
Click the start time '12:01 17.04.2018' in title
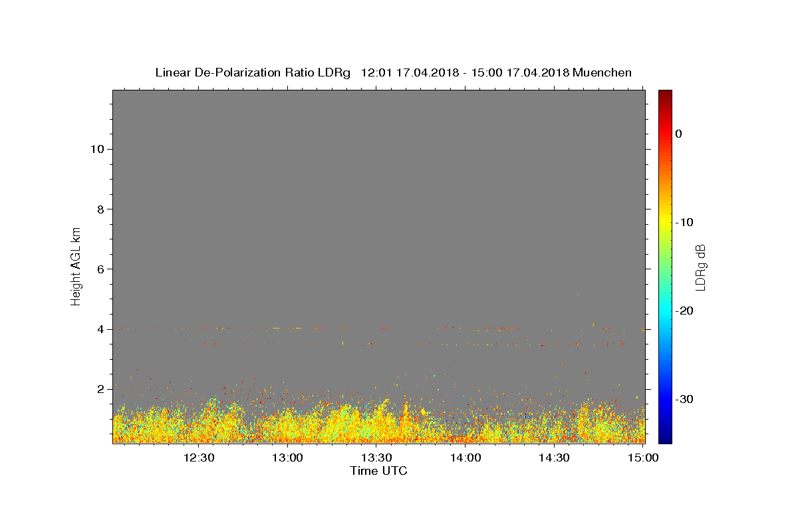pos(410,72)
